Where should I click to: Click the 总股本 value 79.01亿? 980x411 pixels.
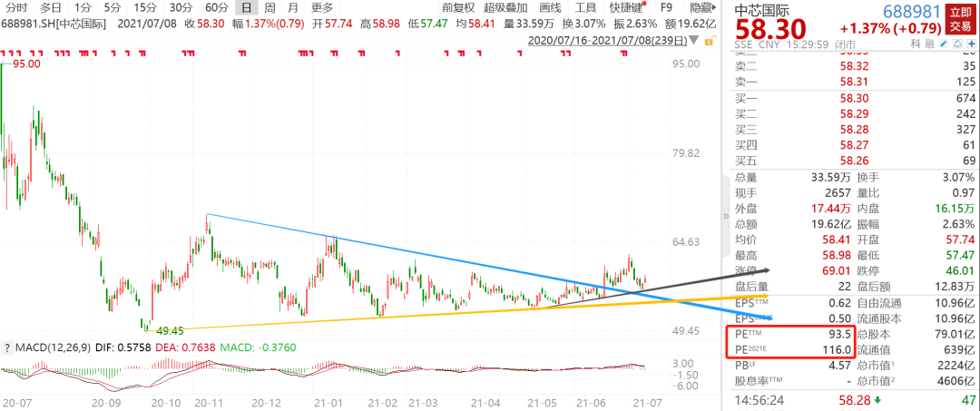955,334
